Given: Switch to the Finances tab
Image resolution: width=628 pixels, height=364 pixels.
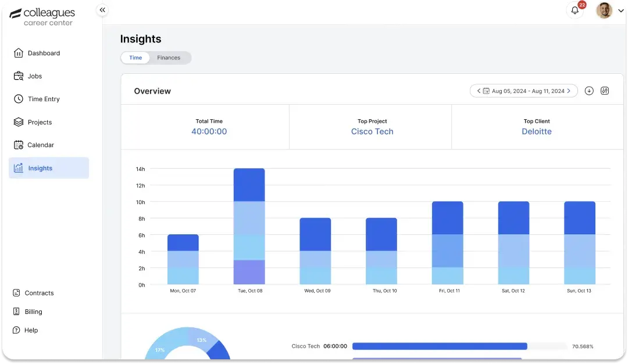Looking at the screenshot, I should pos(169,58).
